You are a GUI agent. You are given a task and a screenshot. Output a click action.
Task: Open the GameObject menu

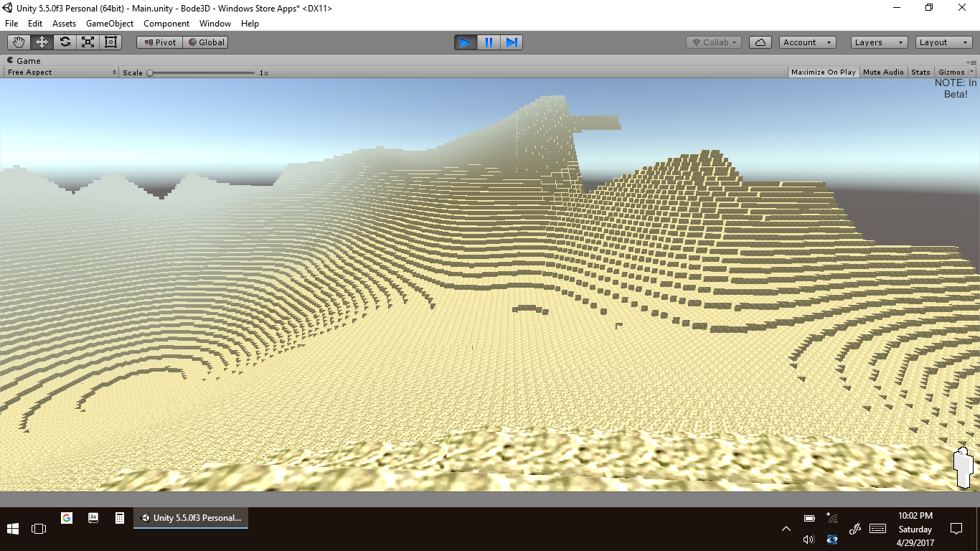click(x=109, y=24)
